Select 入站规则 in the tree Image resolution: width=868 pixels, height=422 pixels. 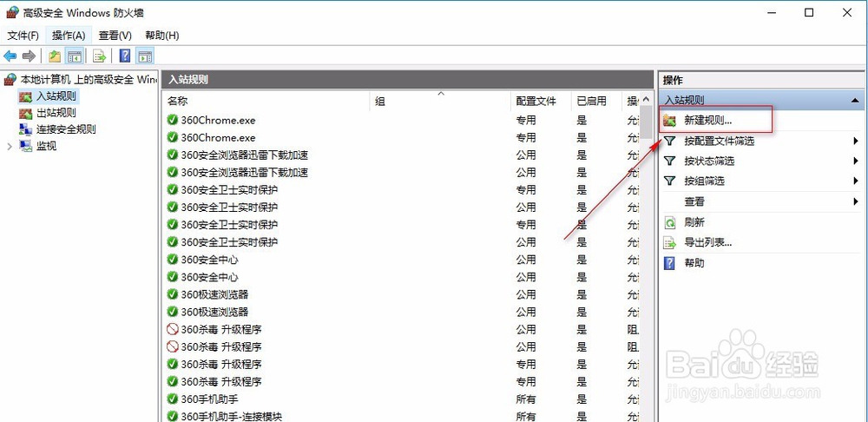[56, 96]
